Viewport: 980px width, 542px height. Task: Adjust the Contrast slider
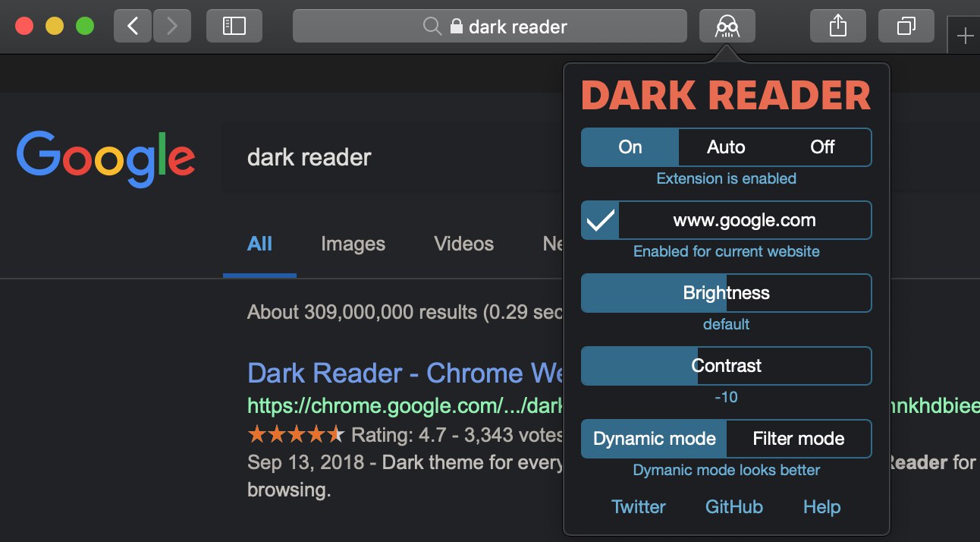click(x=727, y=366)
